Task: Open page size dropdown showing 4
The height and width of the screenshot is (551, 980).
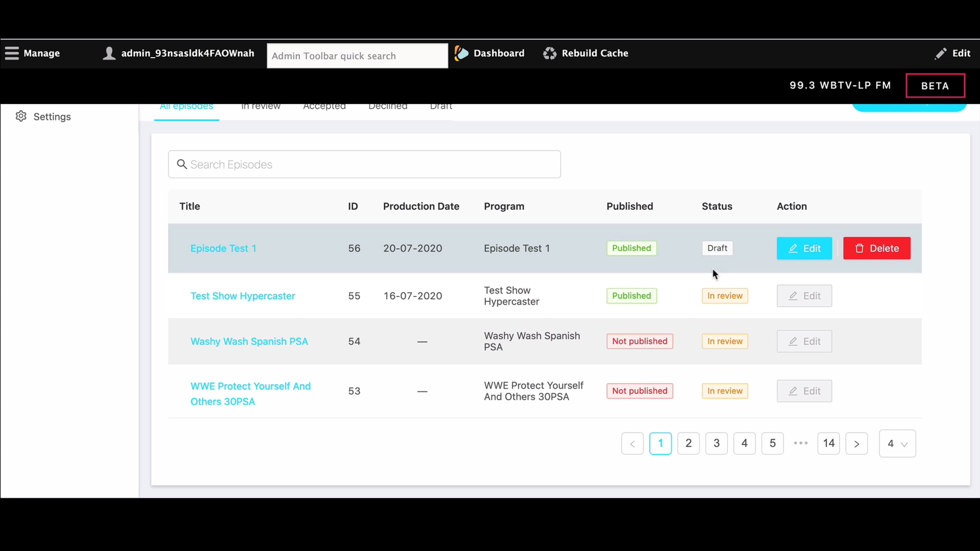Action: pyautogui.click(x=897, y=443)
